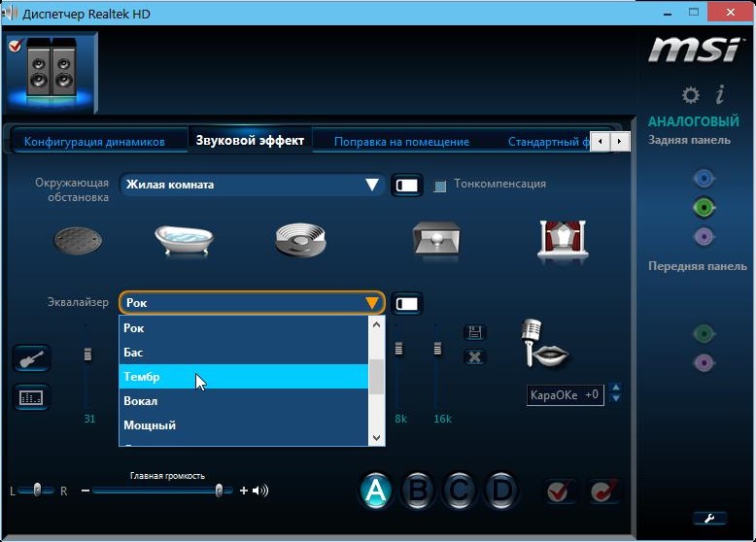Select Рок from the equalizer list

[x=244, y=328]
